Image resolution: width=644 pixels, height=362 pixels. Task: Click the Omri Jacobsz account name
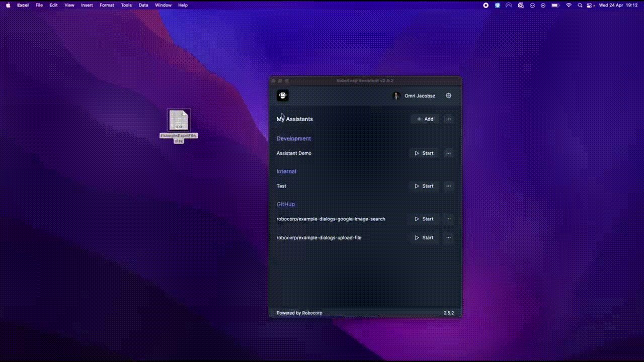(x=420, y=96)
